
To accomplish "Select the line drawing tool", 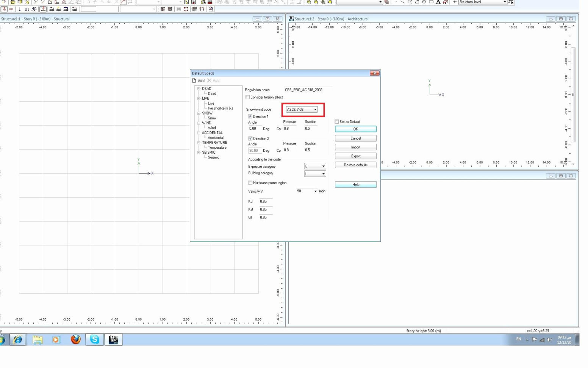I will tap(403, 2).
